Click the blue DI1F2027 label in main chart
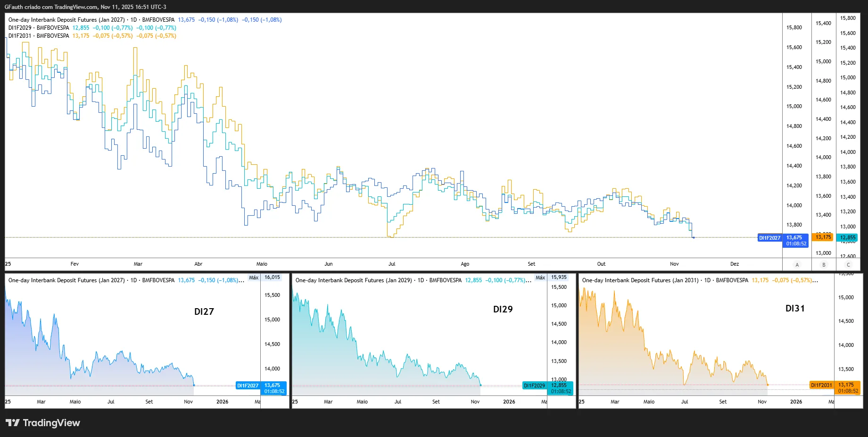The height and width of the screenshot is (437, 868). (x=769, y=238)
